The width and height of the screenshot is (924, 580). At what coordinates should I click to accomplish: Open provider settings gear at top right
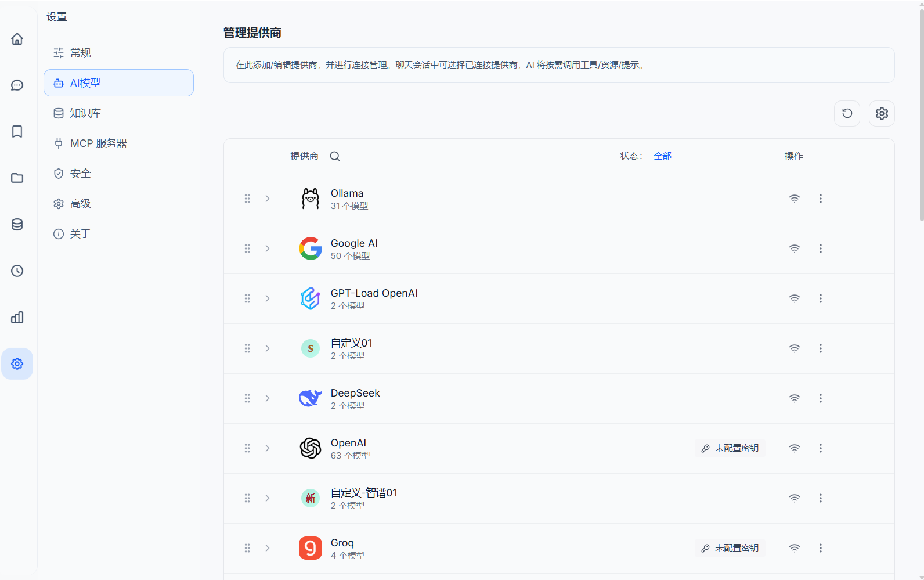pos(882,113)
